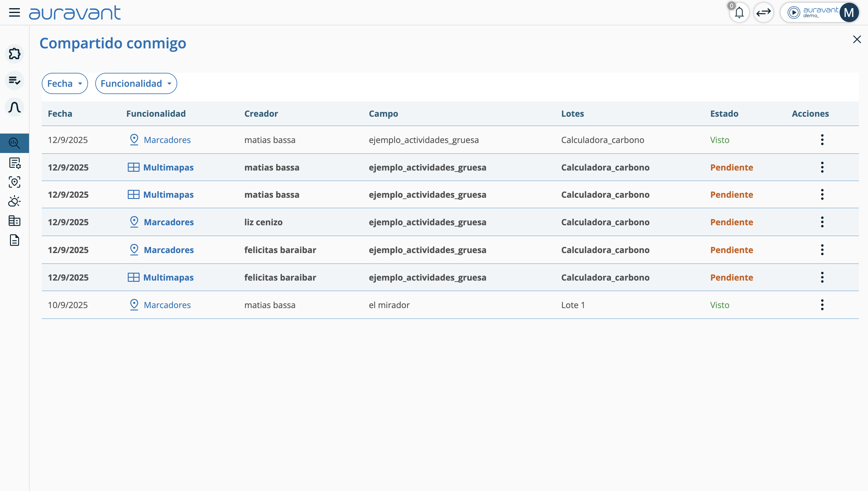Select the weather sun-cloud sidebar icon
This screenshot has height=491, width=868.
tap(15, 201)
